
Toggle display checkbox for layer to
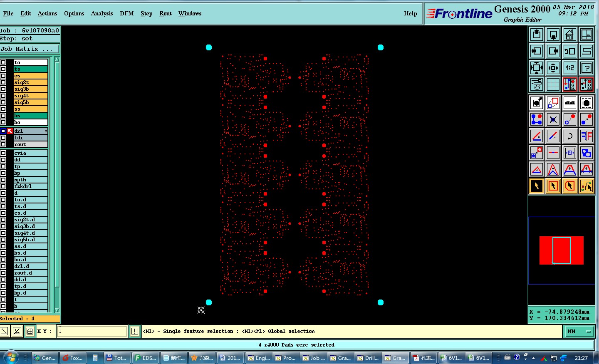(3, 62)
